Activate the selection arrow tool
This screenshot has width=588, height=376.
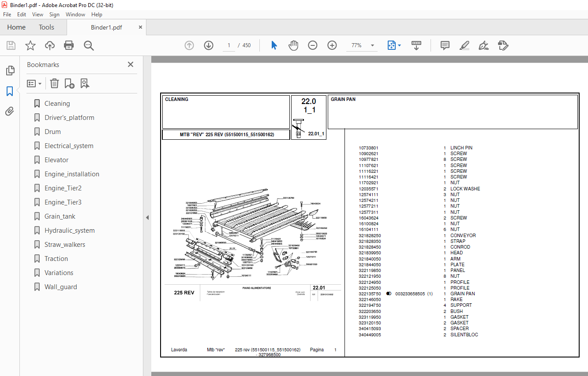click(x=274, y=45)
